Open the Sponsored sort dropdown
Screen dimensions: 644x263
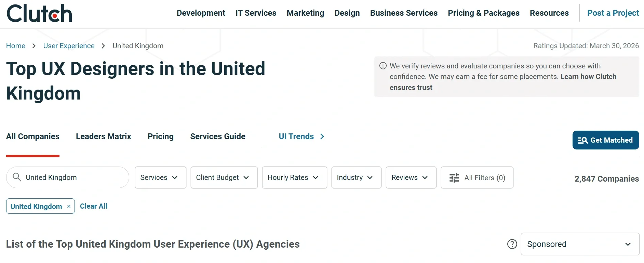pyautogui.click(x=580, y=244)
